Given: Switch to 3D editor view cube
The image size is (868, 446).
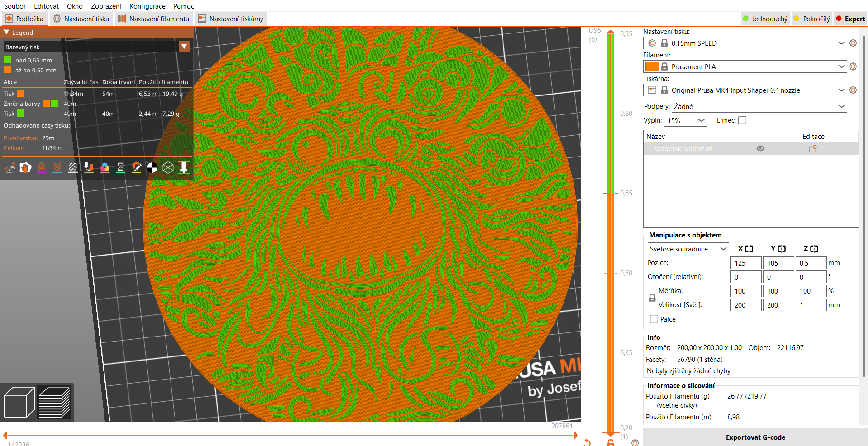Looking at the screenshot, I should coord(19,402).
